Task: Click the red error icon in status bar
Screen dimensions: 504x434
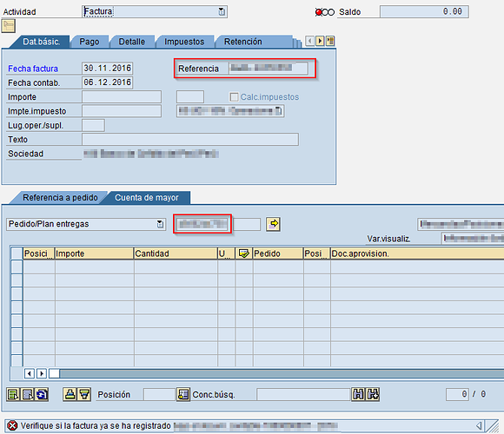Action: tap(12, 426)
